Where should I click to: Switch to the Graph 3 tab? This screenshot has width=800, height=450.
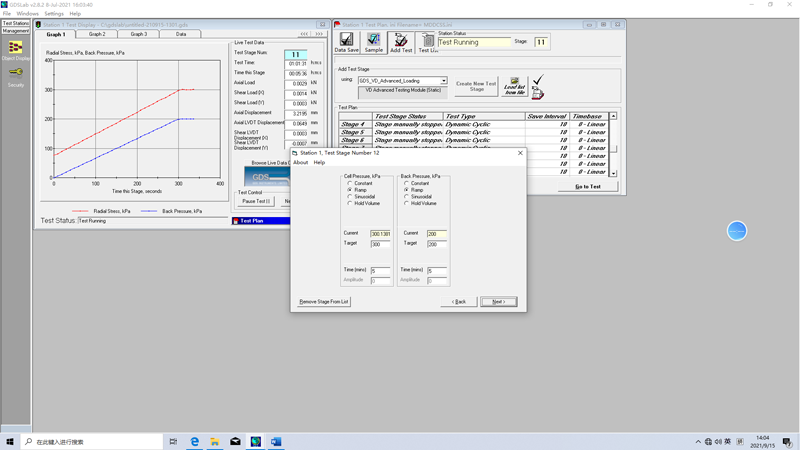(139, 34)
